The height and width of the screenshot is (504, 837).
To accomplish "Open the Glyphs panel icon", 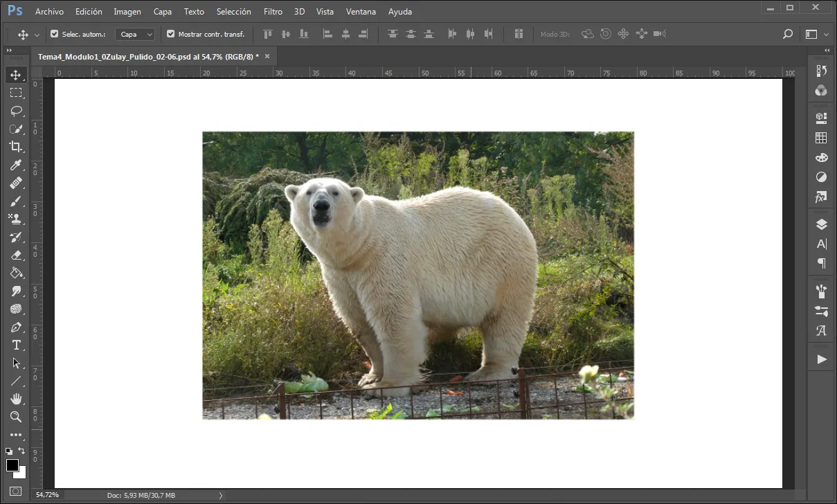I will [x=821, y=331].
